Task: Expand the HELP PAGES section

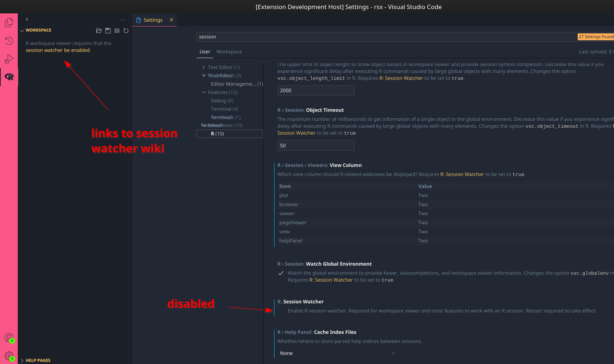Action: (x=22, y=360)
